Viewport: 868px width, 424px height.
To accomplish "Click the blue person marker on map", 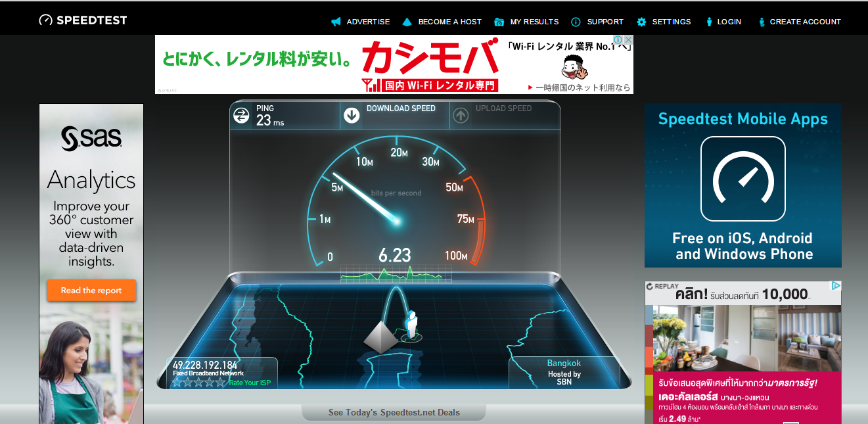I will (x=411, y=323).
